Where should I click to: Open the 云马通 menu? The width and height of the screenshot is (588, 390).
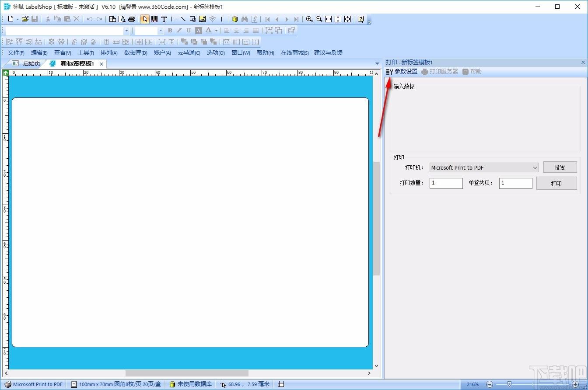pos(189,52)
